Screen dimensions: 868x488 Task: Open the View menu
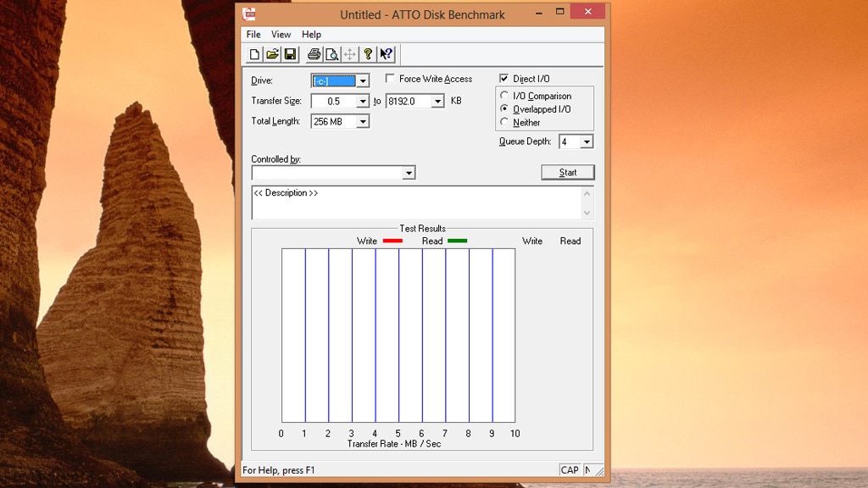click(281, 34)
